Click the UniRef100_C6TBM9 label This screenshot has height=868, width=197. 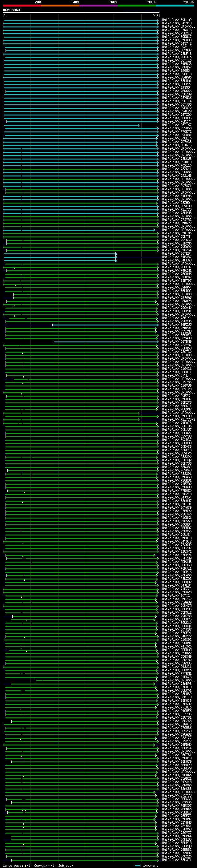click(176, 342)
